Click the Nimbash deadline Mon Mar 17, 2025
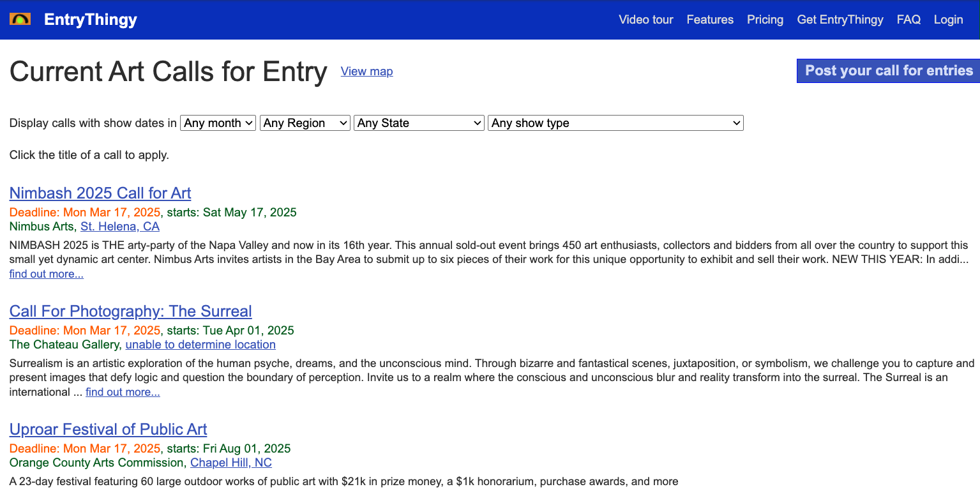The image size is (980, 496). tap(86, 213)
